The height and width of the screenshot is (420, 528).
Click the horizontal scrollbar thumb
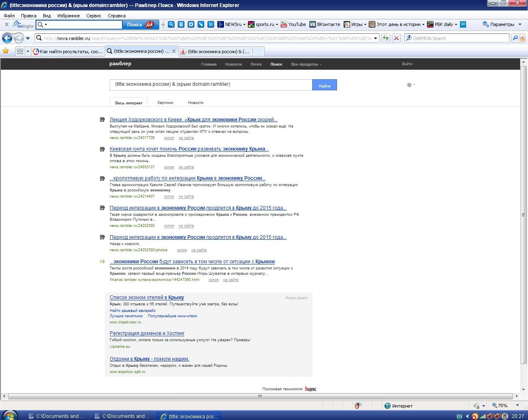pos(260,396)
